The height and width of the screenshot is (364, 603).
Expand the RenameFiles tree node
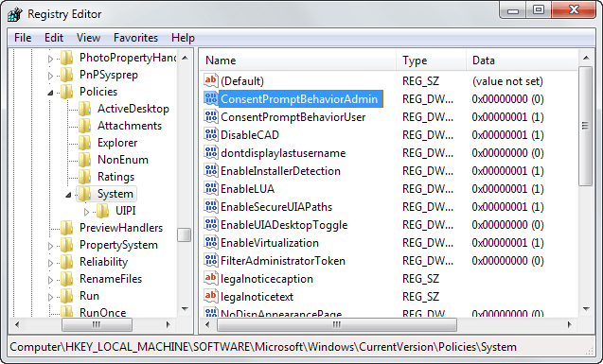[50, 280]
